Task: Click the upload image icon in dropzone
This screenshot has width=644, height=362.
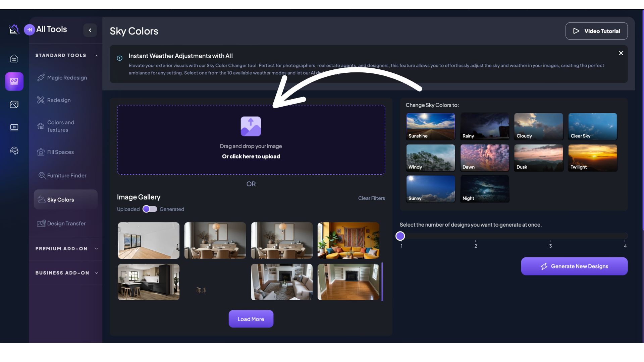Action: [251, 126]
